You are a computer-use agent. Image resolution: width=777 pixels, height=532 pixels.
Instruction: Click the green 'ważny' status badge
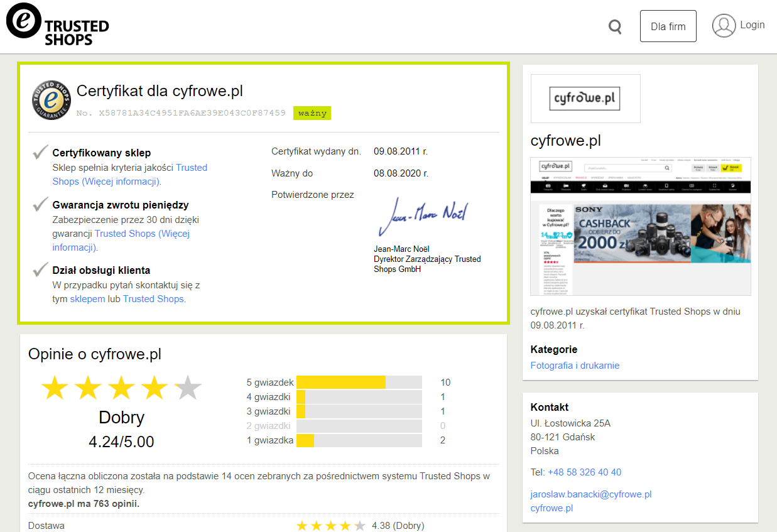pyautogui.click(x=312, y=113)
